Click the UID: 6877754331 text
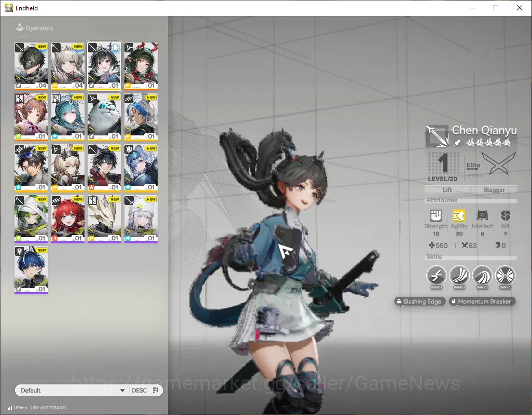This screenshot has width=532, height=415. tap(48, 408)
